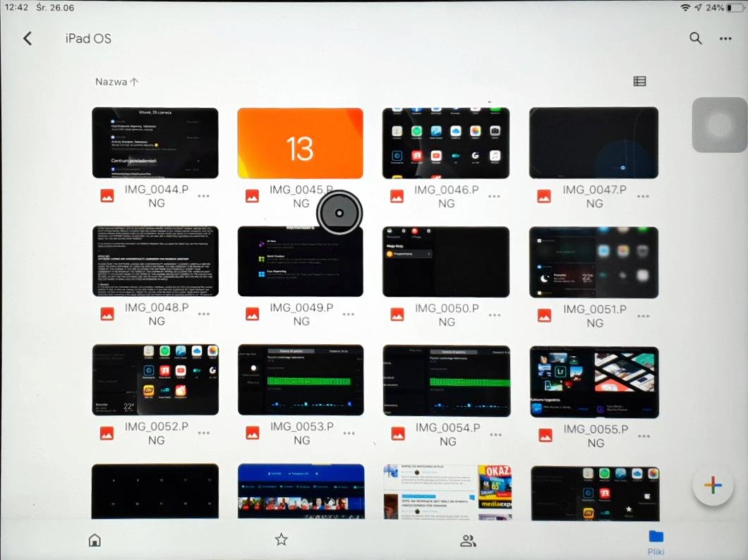Open the Shared tab in the bottom bar
The height and width of the screenshot is (560, 748).
[x=468, y=540]
